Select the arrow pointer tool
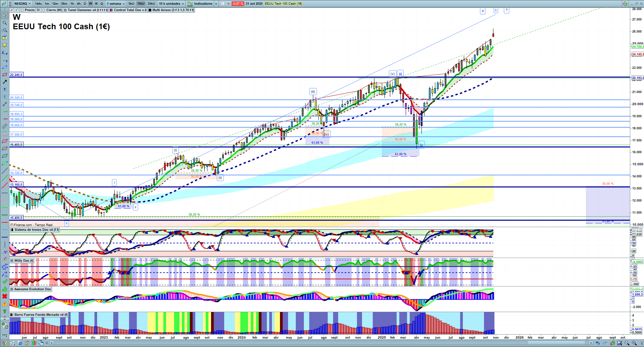Screen dimensions: 644x347 (5, 15)
